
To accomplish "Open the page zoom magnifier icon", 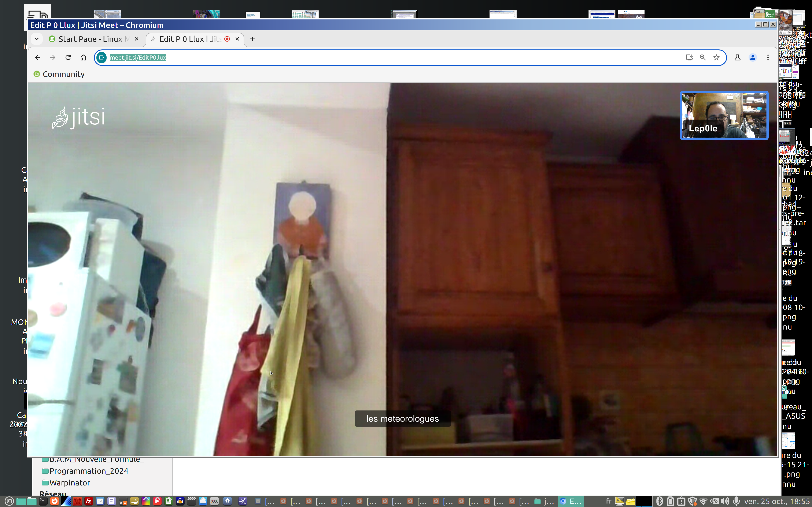I will point(703,58).
